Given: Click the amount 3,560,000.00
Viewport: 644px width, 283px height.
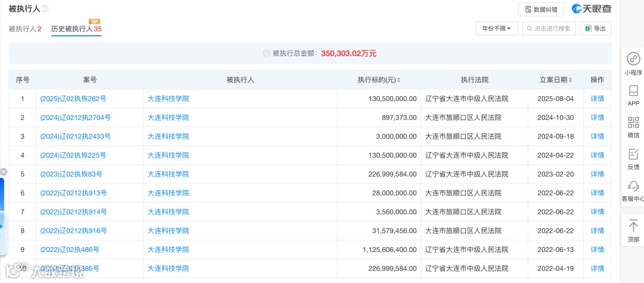Looking at the screenshot, I should 397,213.
